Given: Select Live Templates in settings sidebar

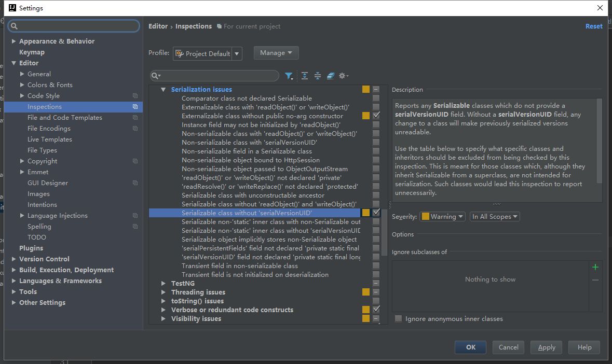Looking at the screenshot, I should click(49, 139).
